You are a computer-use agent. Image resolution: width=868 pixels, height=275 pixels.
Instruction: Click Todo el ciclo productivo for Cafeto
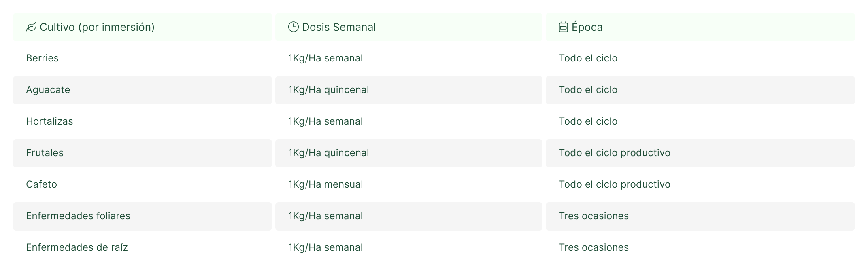pos(615,184)
